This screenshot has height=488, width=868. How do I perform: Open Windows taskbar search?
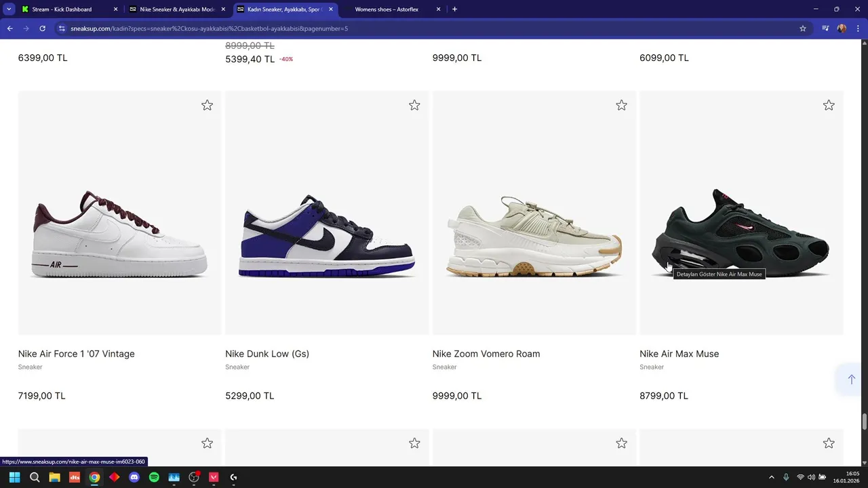pos(35,477)
